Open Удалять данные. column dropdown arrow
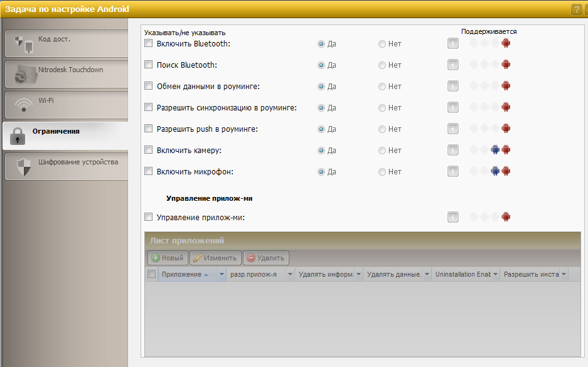 coord(427,274)
